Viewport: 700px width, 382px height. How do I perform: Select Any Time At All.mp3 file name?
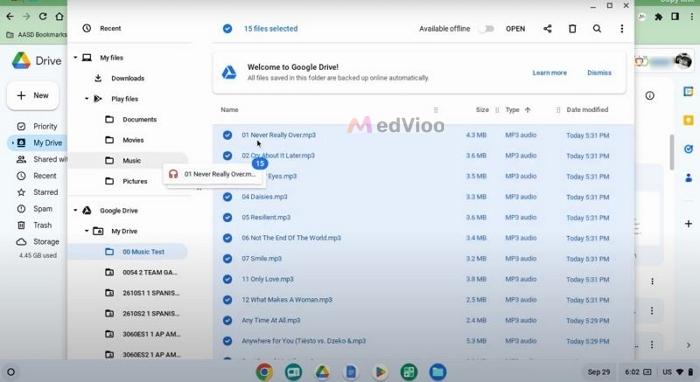click(271, 320)
